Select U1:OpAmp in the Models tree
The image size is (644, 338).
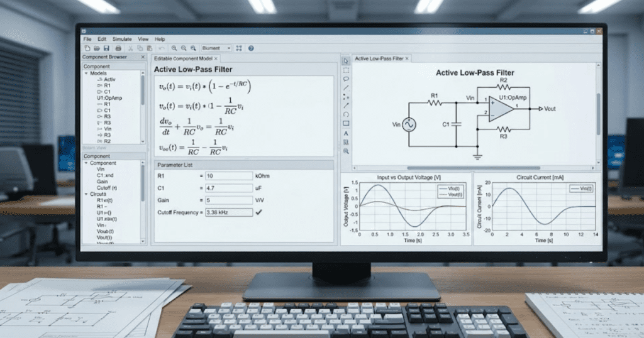[109, 98]
